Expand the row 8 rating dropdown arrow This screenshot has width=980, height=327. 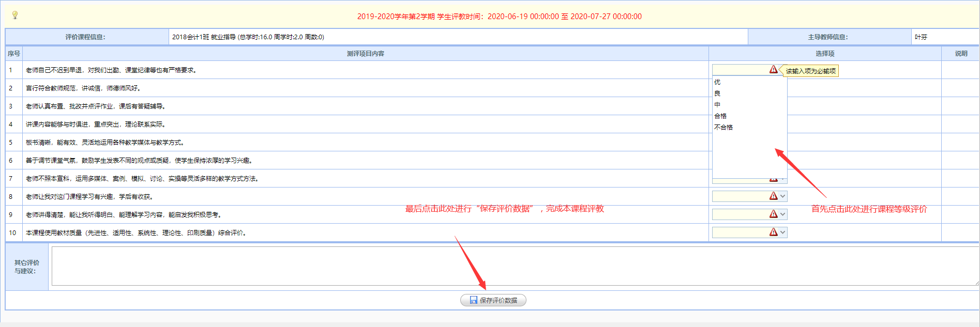click(783, 196)
